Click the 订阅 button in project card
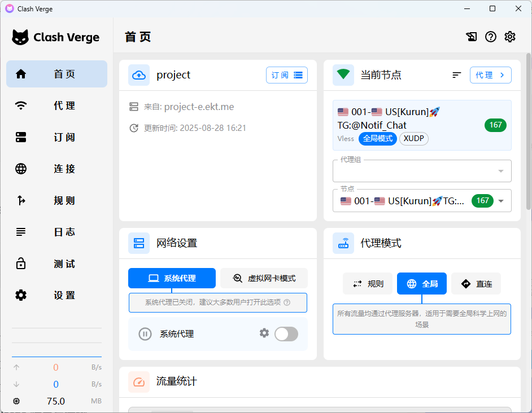532x413 pixels. pyautogui.click(x=286, y=75)
